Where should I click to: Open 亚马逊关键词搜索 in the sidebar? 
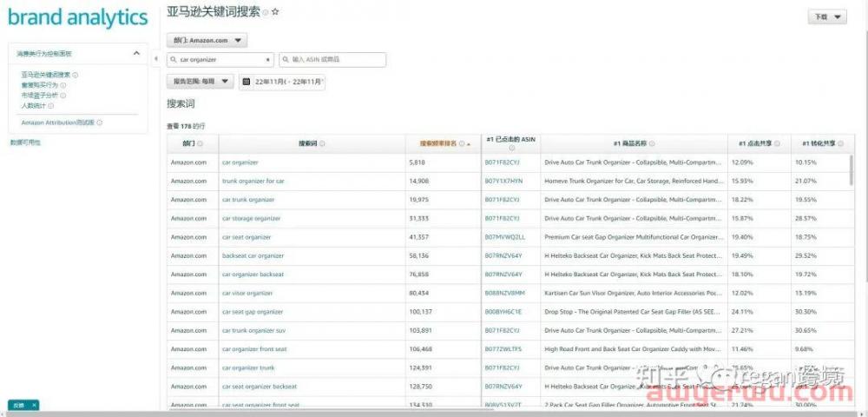pos(46,75)
